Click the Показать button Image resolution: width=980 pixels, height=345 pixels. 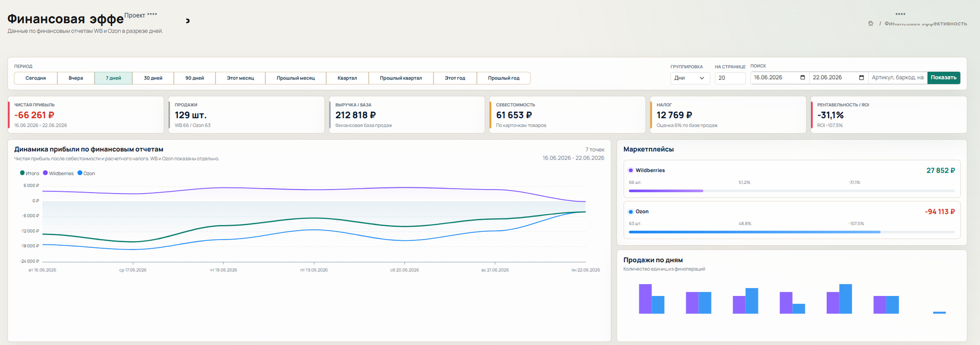(x=943, y=77)
